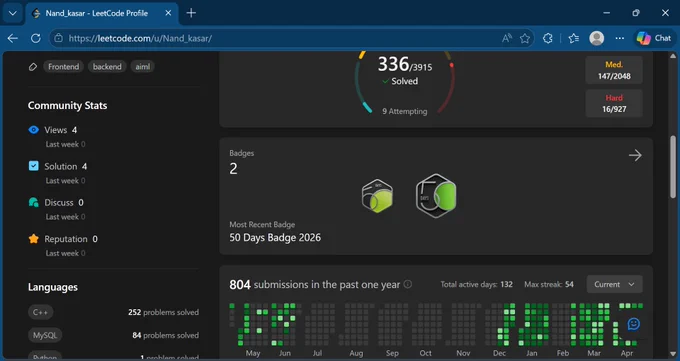
Task: Click the vertical page scrollbar thumb
Action: pos(673,166)
